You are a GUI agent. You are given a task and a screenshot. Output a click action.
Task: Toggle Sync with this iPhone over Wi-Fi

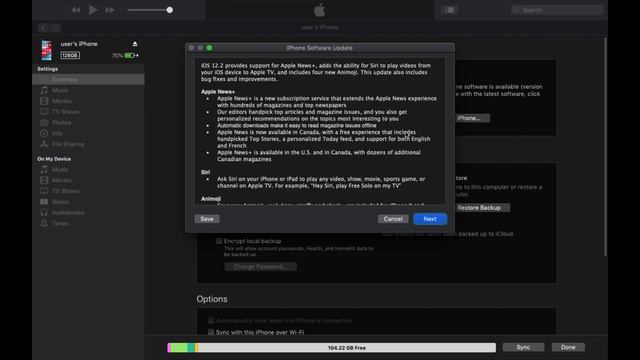pyautogui.click(x=211, y=332)
